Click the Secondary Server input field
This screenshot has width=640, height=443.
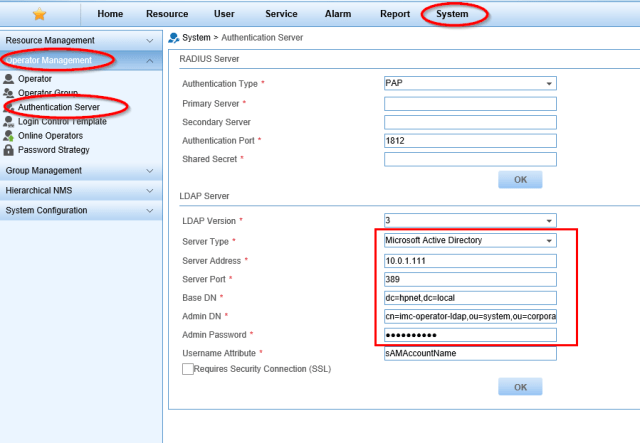470,122
